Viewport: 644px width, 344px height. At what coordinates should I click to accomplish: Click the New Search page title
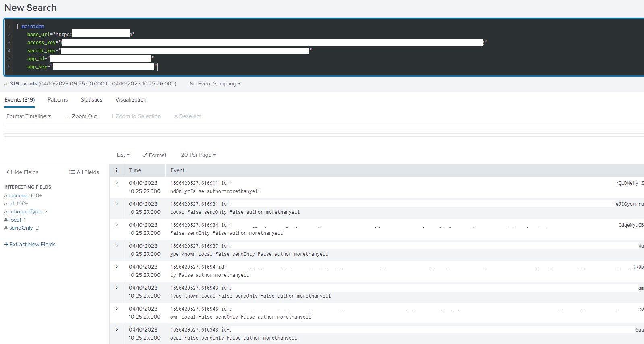pos(31,8)
